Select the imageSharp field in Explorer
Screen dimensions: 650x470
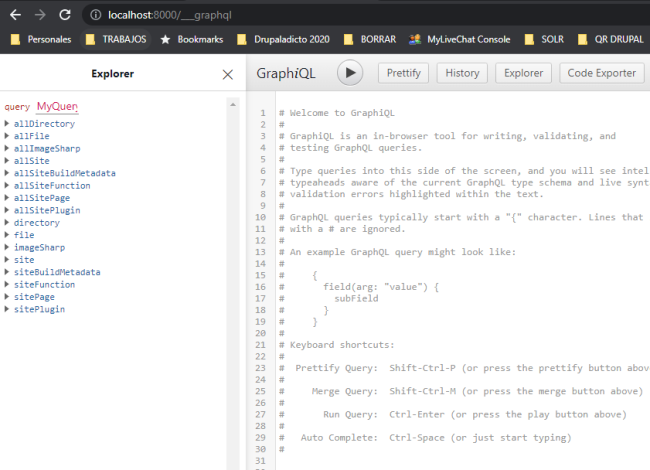click(x=39, y=247)
